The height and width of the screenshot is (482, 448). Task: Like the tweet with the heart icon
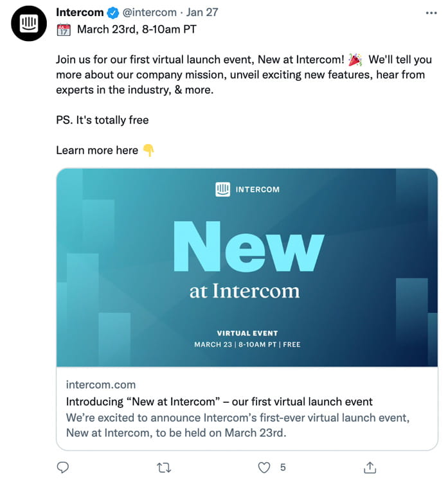pyautogui.click(x=264, y=467)
